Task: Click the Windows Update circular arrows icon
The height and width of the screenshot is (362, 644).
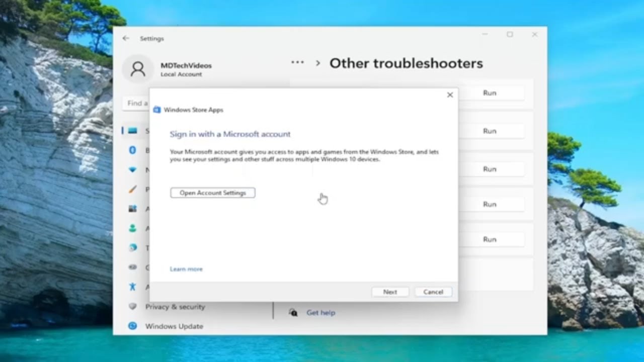Action: click(133, 326)
